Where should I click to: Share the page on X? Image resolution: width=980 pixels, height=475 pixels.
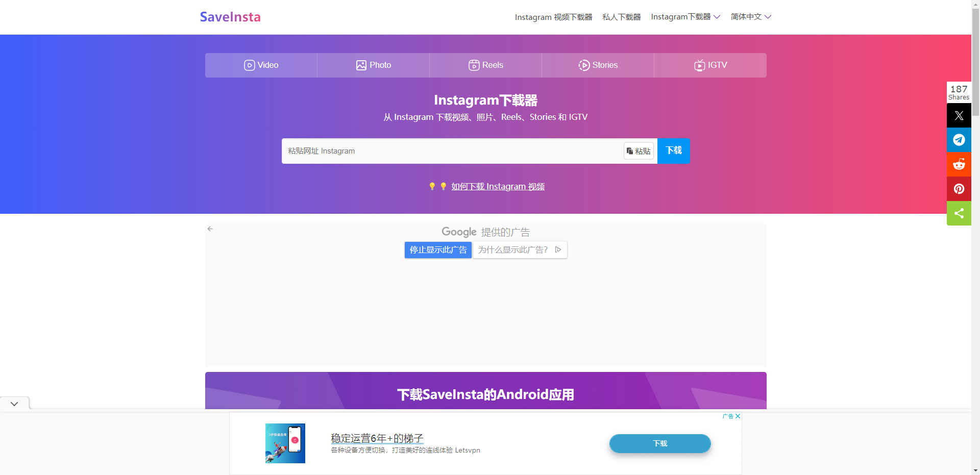click(x=959, y=115)
